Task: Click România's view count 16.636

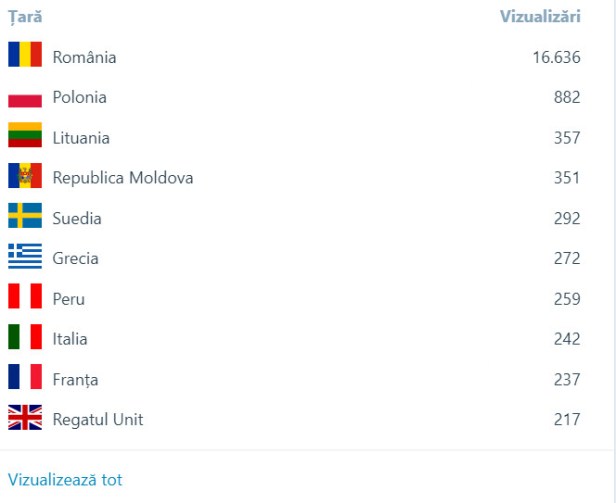Action: tap(556, 57)
